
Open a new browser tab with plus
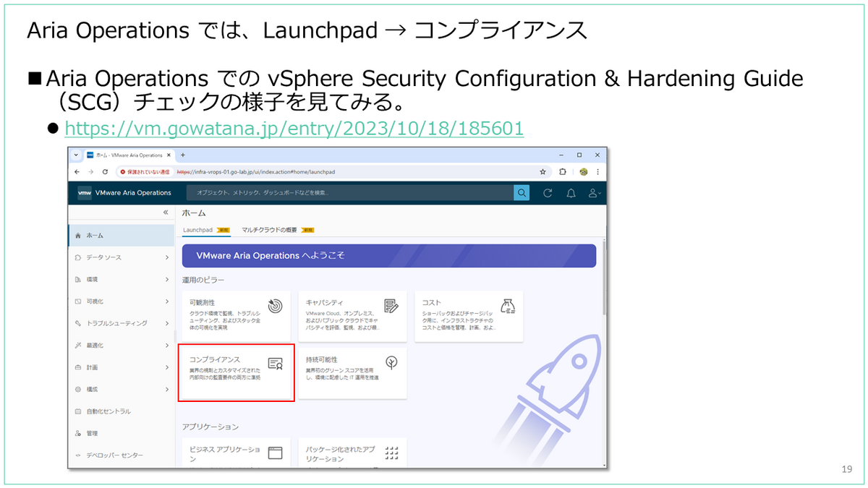pos(183,155)
